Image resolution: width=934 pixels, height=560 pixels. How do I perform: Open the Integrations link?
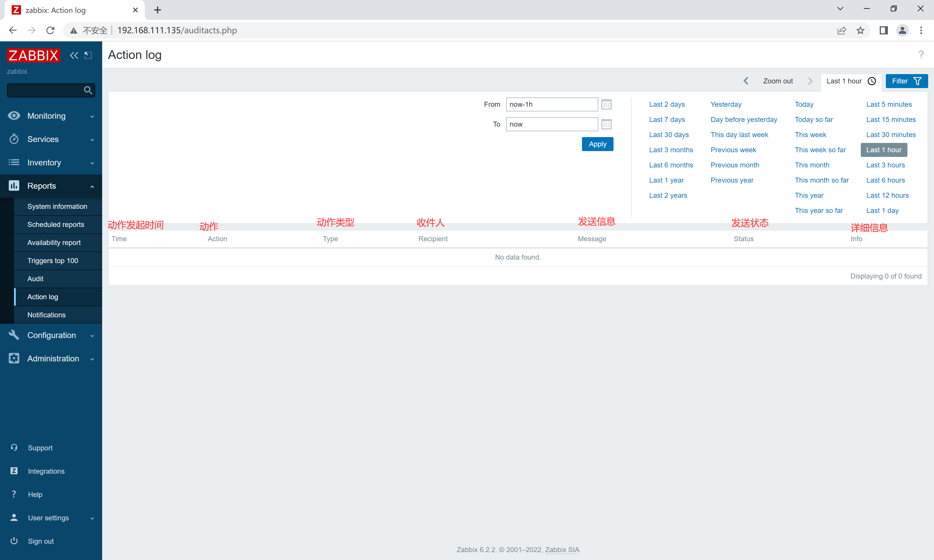(x=46, y=471)
